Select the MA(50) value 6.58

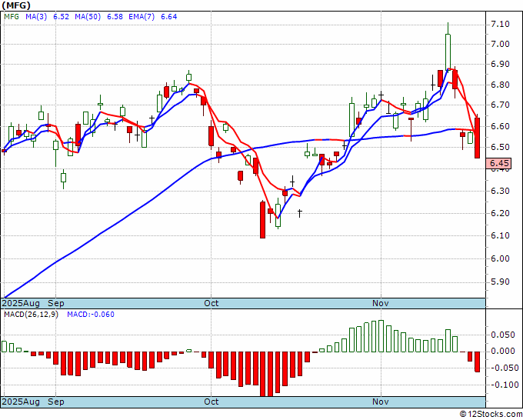coord(115,17)
